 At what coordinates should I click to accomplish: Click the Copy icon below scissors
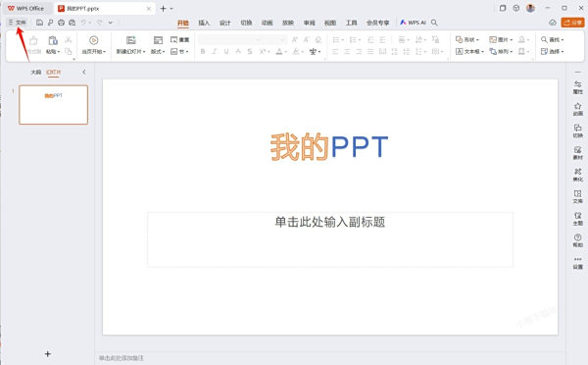click(69, 51)
